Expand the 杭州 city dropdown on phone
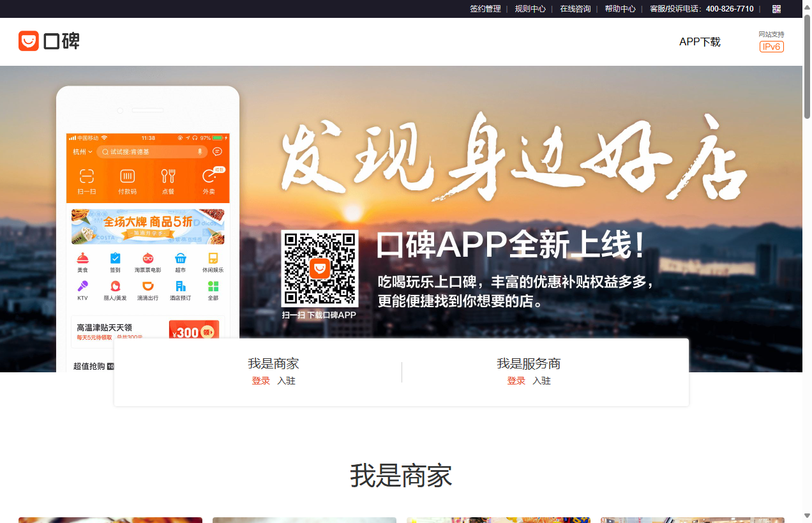Viewport: 812px width, 523px height. 82,152
